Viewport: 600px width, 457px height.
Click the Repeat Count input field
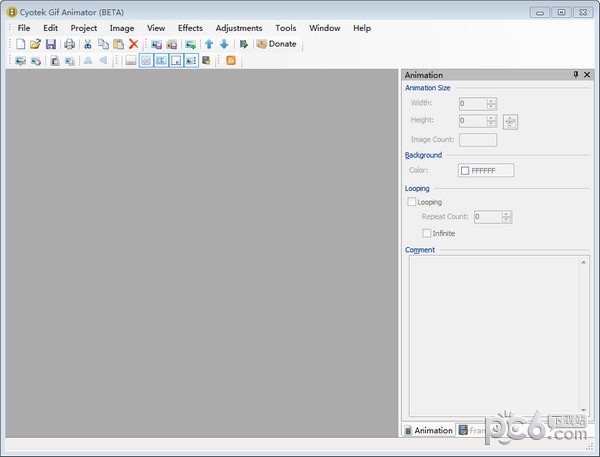(x=488, y=217)
